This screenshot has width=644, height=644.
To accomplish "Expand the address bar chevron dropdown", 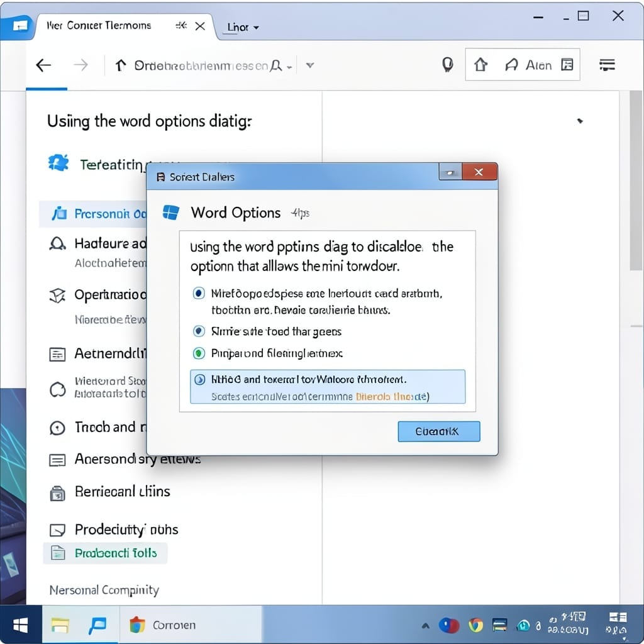I will [310, 65].
